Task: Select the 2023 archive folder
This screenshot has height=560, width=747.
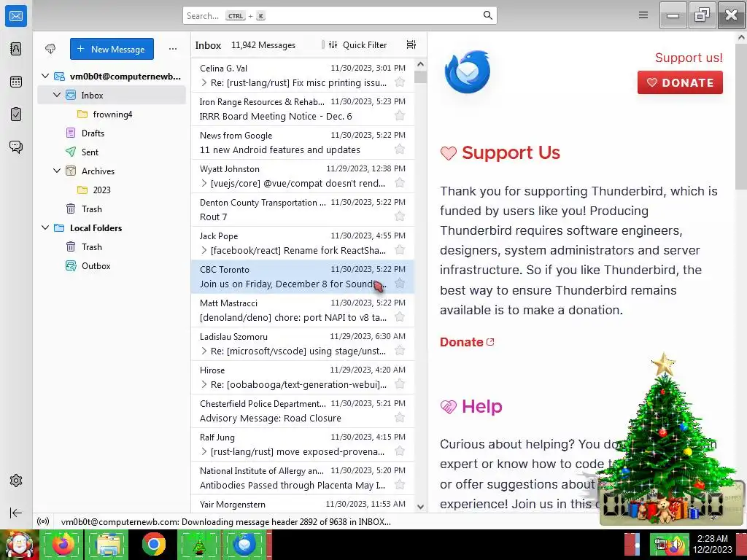Action: click(x=112, y=190)
